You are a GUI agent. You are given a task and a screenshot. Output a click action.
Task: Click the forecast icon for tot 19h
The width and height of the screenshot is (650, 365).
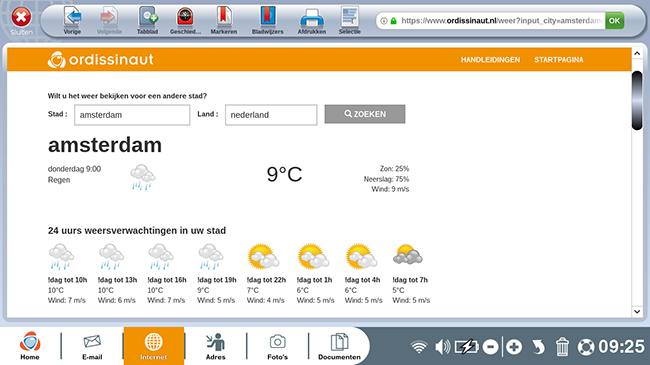[211, 257]
